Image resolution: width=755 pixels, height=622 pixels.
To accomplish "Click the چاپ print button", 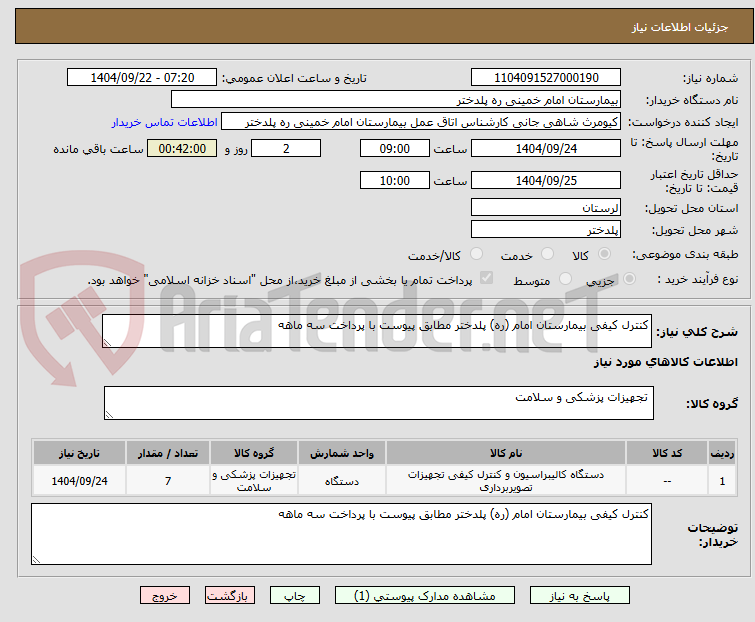I will click(x=295, y=596).
